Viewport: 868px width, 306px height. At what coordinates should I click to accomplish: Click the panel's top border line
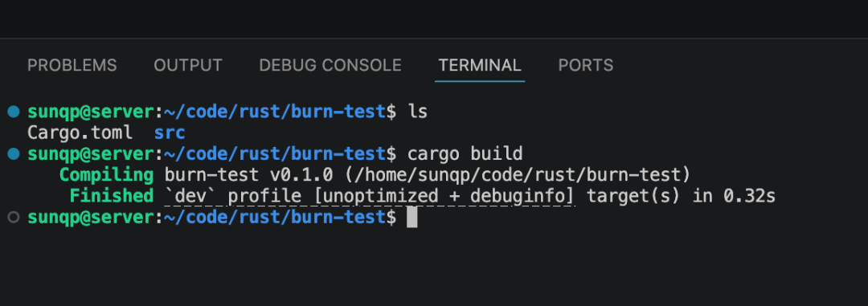tap(434, 39)
